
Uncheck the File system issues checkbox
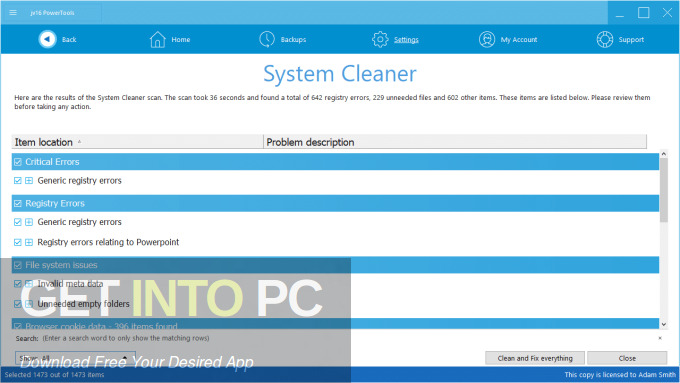[18, 265]
